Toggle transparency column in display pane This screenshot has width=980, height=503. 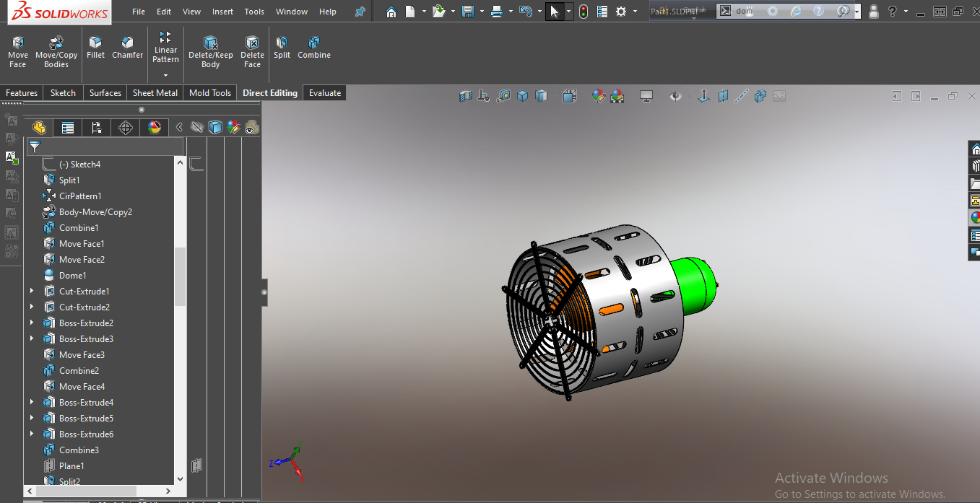click(251, 128)
